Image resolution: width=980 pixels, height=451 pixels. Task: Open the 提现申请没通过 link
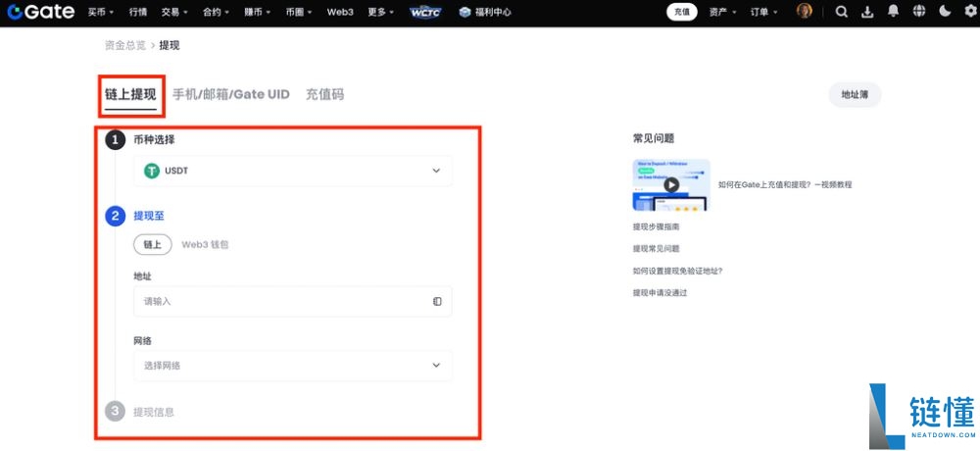coord(660,293)
